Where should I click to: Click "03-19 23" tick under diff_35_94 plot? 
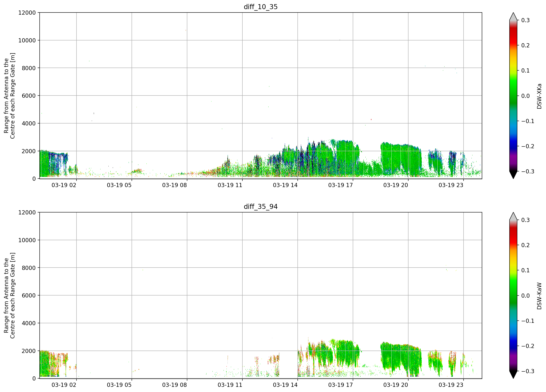[451, 385]
